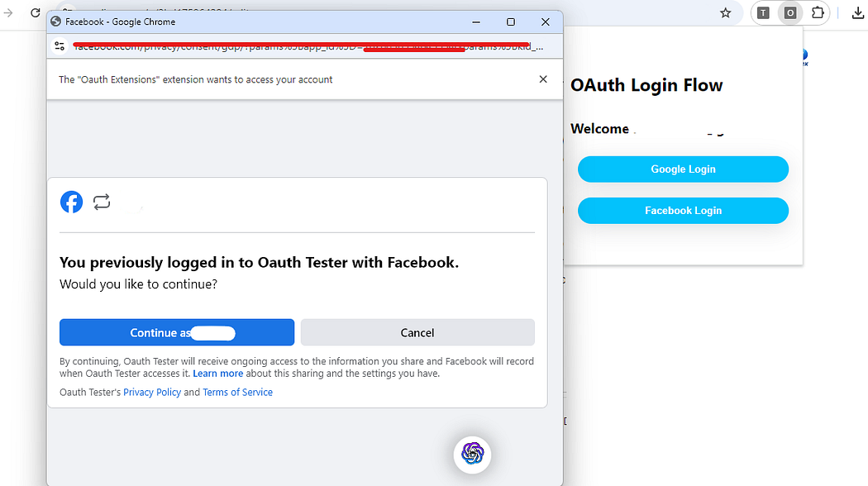Click 'You previously logged in to Oauth Tester' heading
Viewport: 868px width, 486px height.
click(x=259, y=262)
